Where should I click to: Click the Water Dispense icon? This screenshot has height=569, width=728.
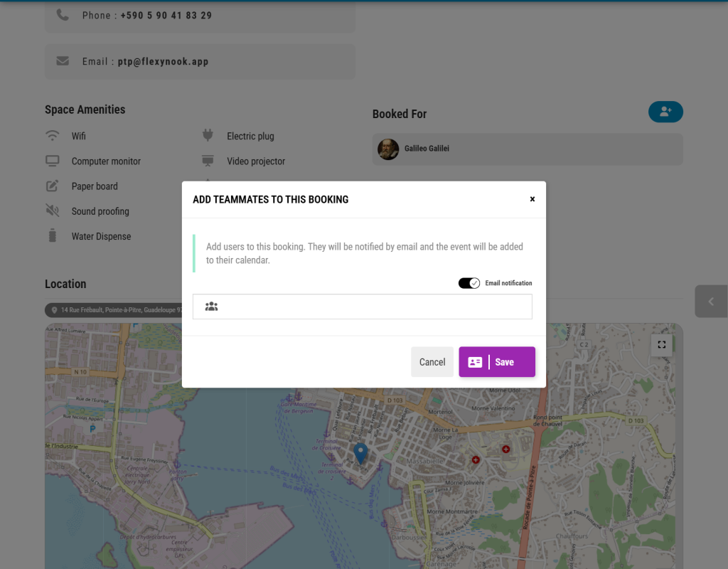click(53, 235)
